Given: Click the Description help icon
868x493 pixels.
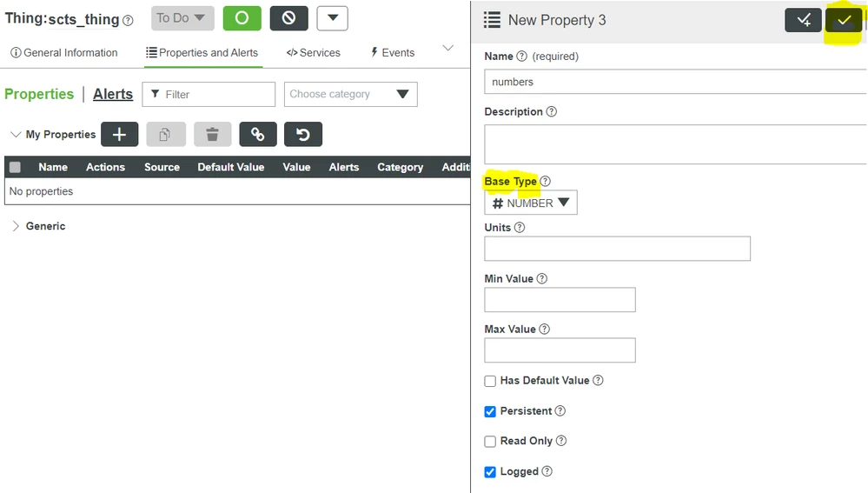Looking at the screenshot, I should click(x=552, y=112).
